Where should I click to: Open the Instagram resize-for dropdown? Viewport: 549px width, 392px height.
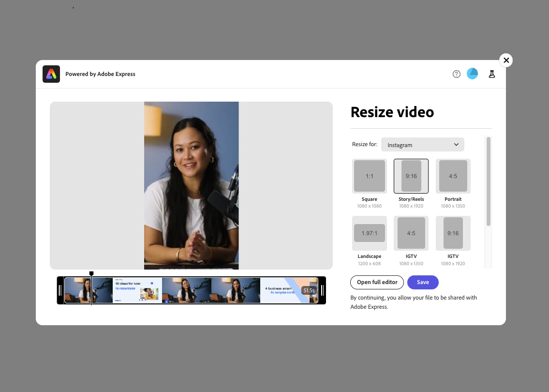click(422, 144)
